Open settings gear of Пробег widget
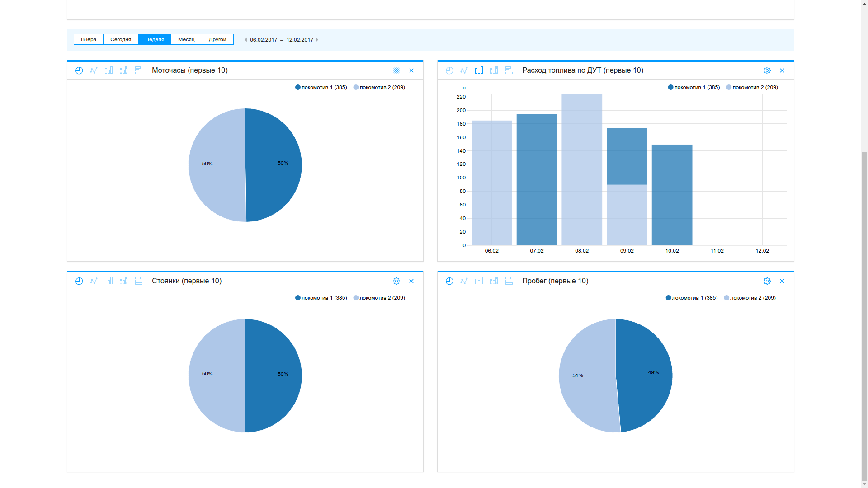 (x=767, y=281)
